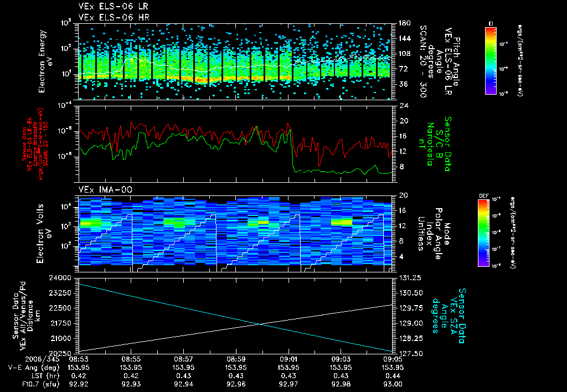Click the 127.50 SZA axis tick
Viewport: 567px width, 392px height.
410,353
